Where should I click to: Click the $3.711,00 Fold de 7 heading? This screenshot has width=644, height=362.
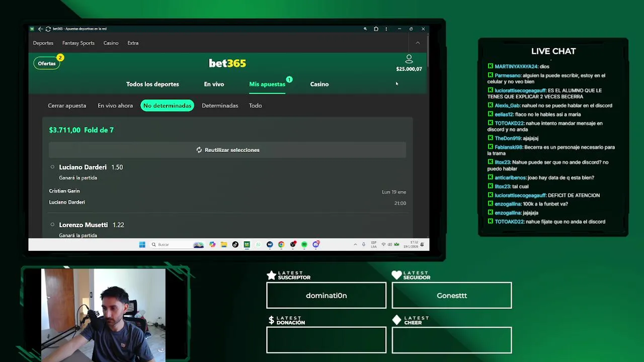81,130
